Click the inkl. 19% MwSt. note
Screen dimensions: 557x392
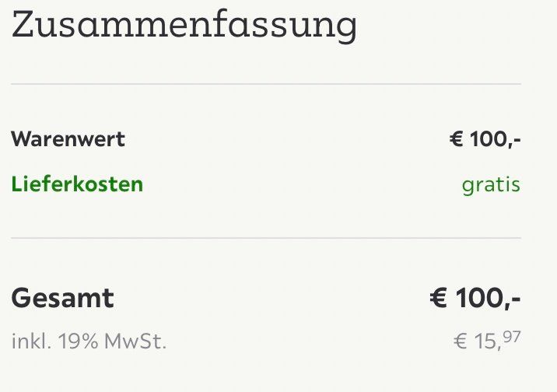point(89,341)
